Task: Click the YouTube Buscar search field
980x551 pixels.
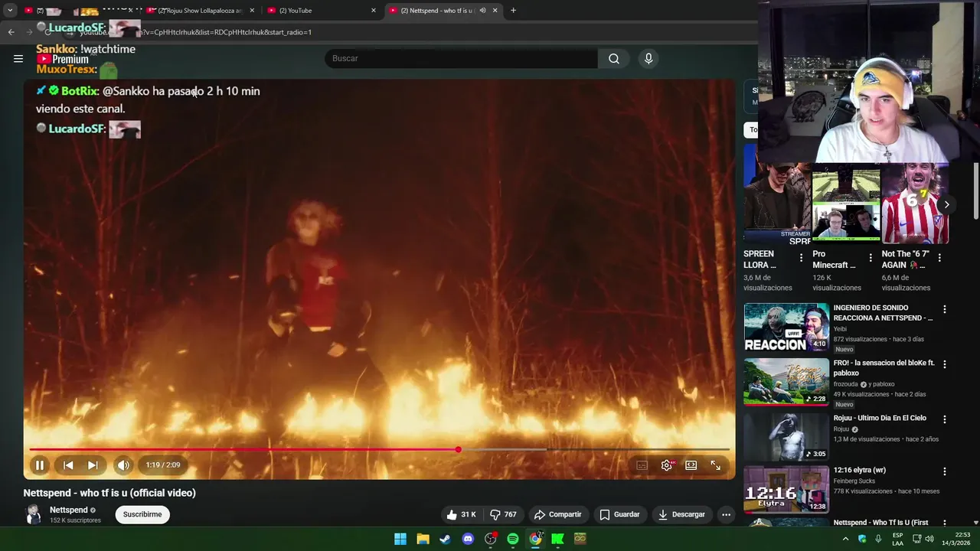Action: (461, 58)
